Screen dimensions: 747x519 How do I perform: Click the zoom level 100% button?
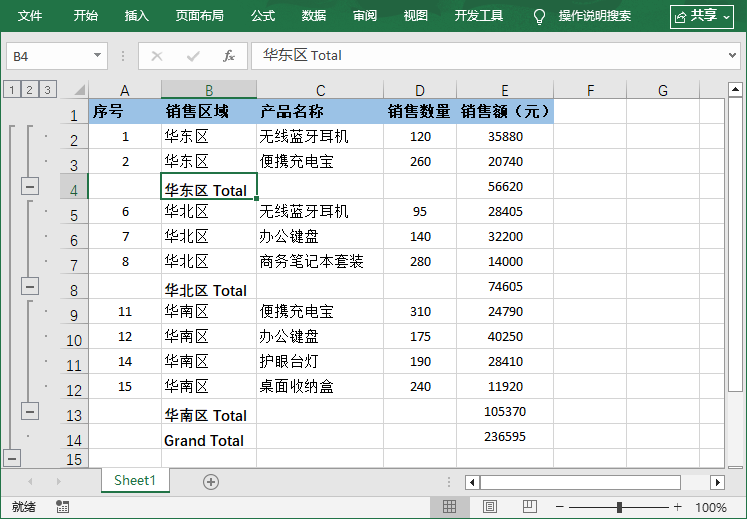[x=711, y=507]
